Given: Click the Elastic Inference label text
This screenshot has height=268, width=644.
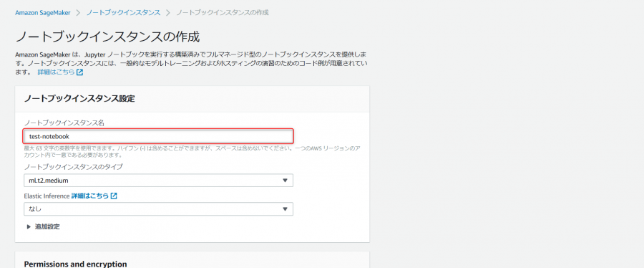Looking at the screenshot, I should tap(47, 196).
